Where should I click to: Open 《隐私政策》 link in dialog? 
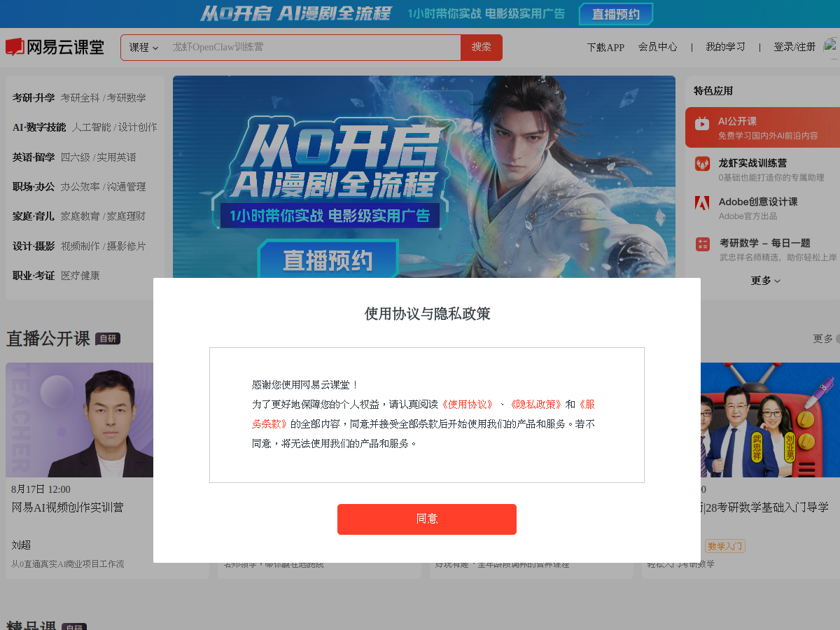click(535, 405)
